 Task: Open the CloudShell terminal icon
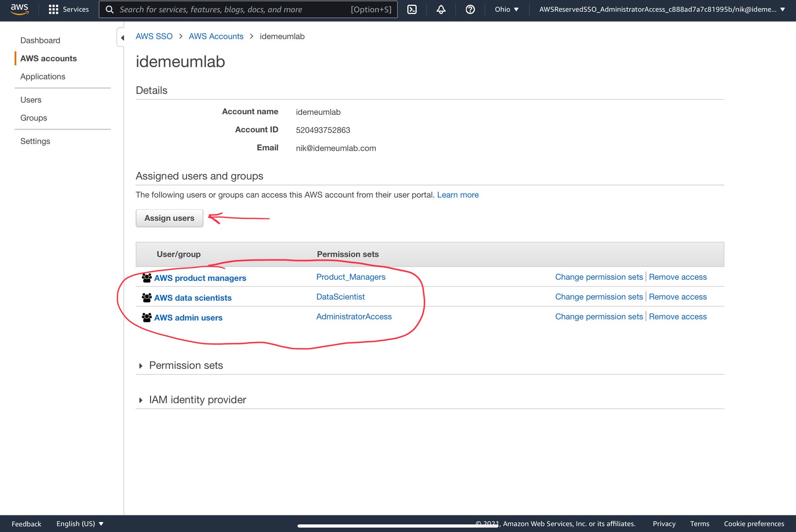(412, 10)
